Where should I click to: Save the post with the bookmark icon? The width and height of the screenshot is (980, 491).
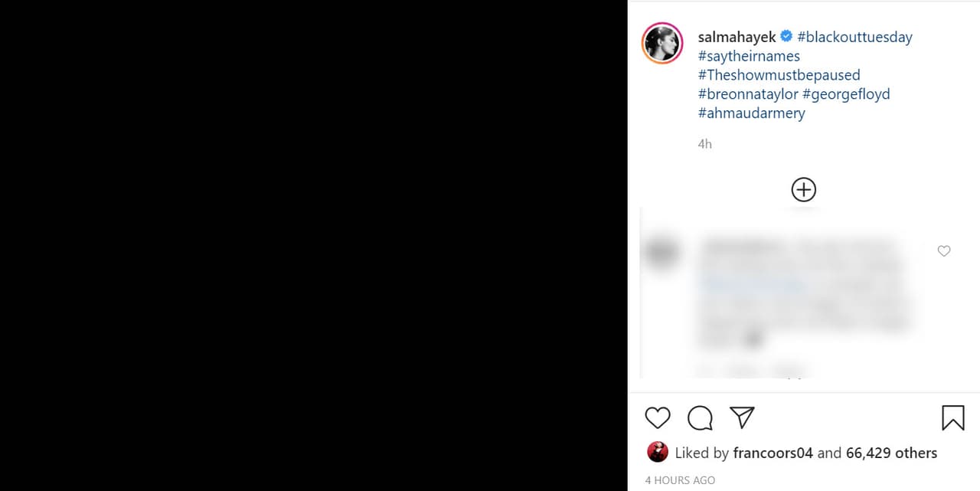[952, 417]
